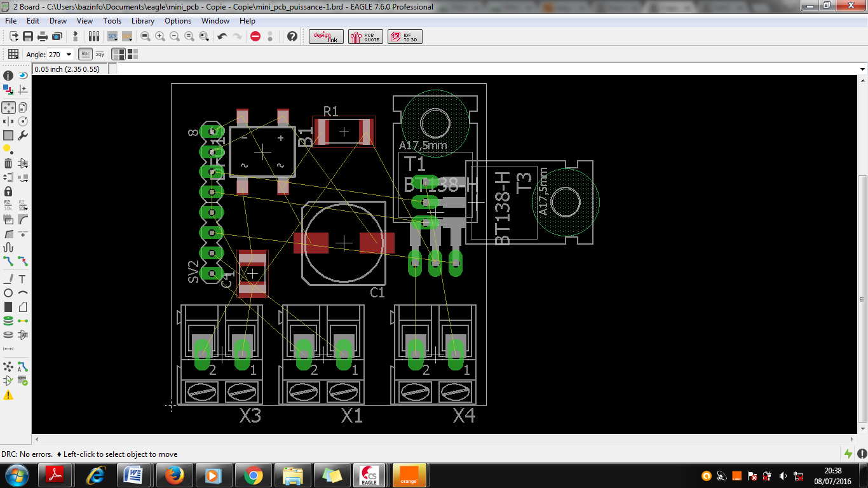
Task: Open the CAM processor icon
Action: click(x=57, y=36)
